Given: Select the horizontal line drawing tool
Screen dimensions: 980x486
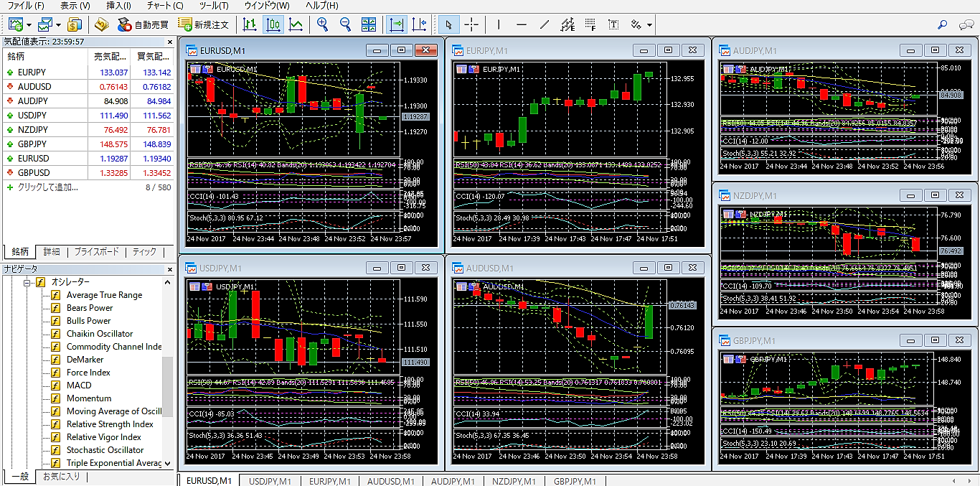Looking at the screenshot, I should pyautogui.click(x=522, y=24).
